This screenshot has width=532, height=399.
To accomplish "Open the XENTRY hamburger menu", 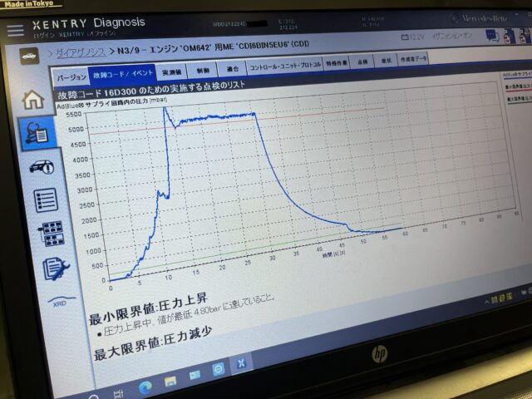I will (x=15, y=30).
